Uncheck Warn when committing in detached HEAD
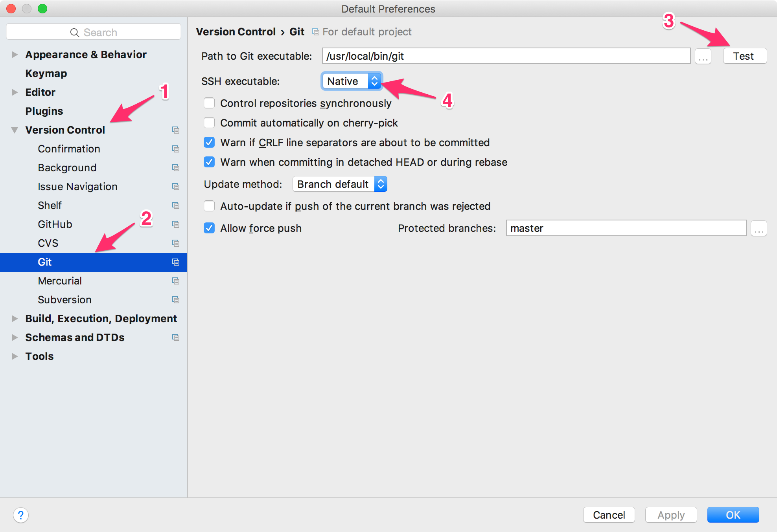The height and width of the screenshot is (532, 777). click(x=209, y=162)
